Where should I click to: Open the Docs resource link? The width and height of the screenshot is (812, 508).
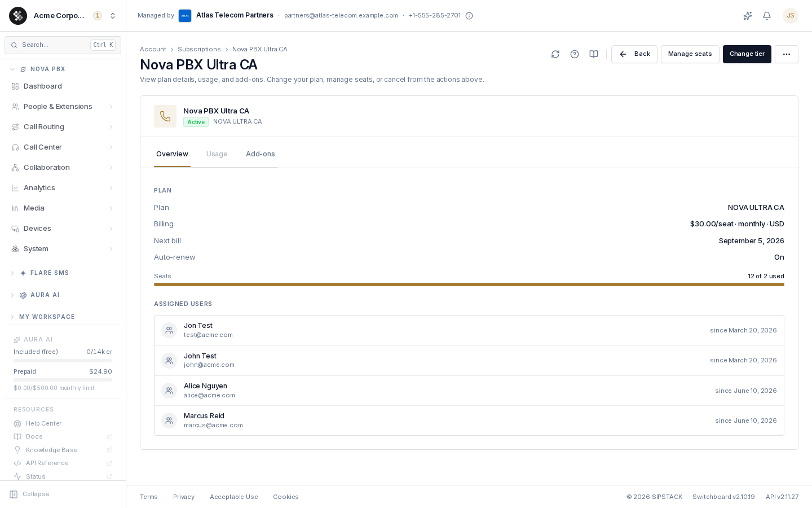pos(63,437)
